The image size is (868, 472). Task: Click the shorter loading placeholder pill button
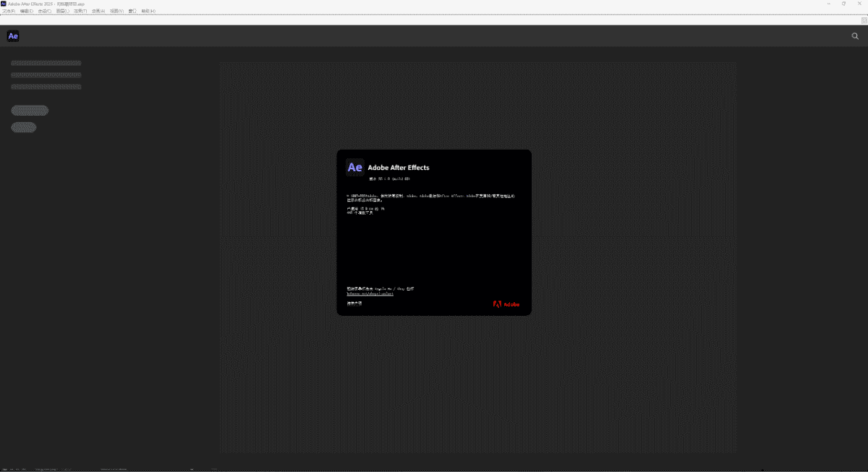pyautogui.click(x=24, y=127)
